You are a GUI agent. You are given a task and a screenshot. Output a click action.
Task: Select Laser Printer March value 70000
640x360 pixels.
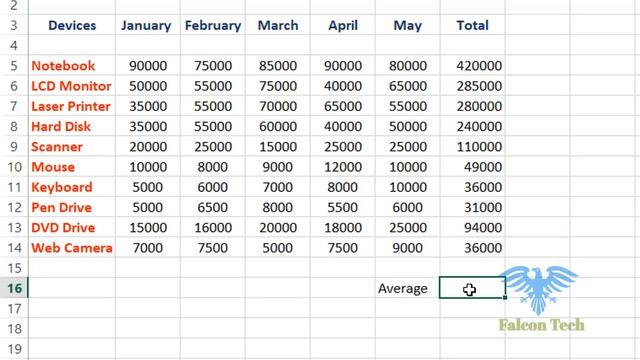tap(278, 106)
